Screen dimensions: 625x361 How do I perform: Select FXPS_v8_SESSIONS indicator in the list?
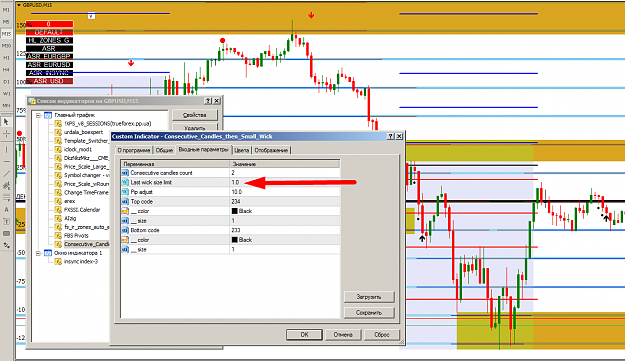pos(108,124)
